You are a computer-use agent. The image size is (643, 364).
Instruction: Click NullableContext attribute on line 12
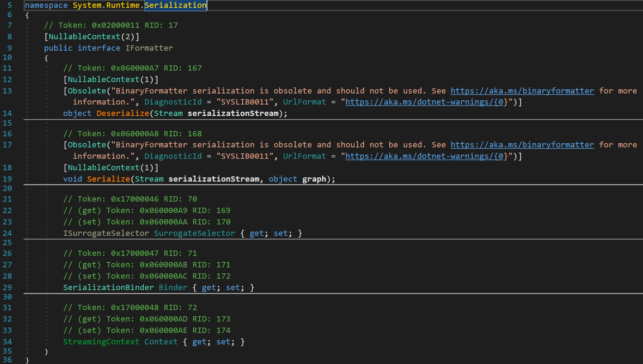point(104,79)
